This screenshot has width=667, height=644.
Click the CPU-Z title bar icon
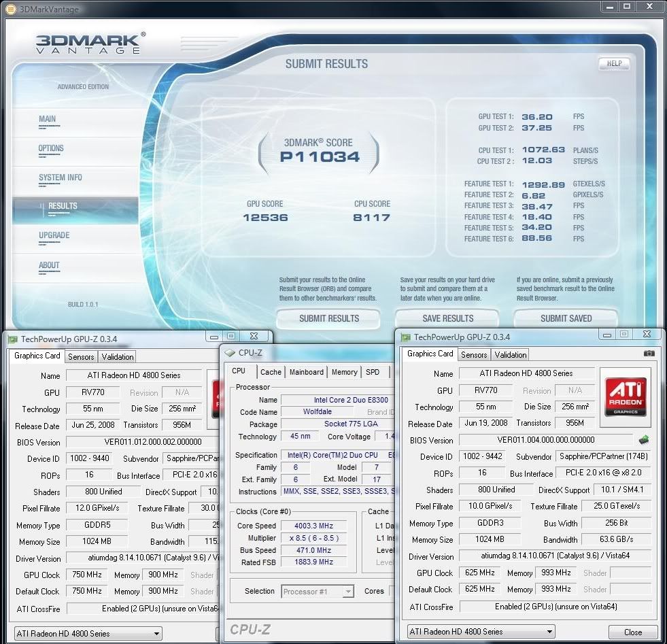click(x=230, y=353)
